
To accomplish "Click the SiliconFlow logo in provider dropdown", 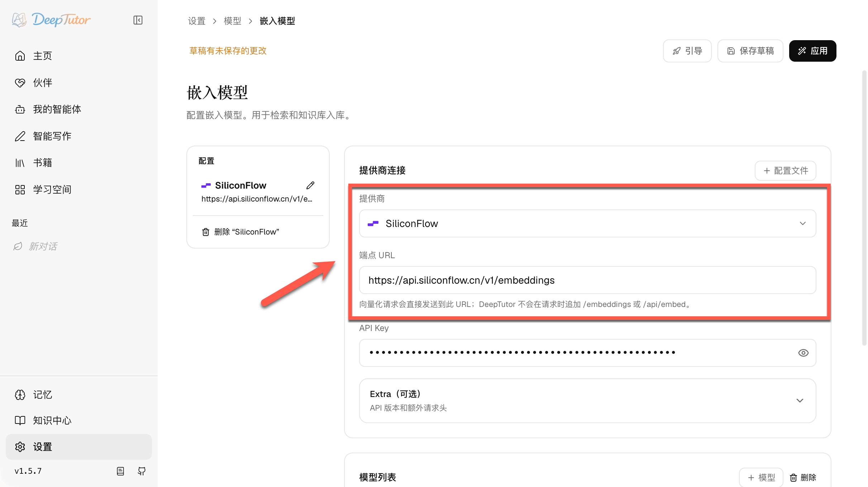I will point(373,223).
